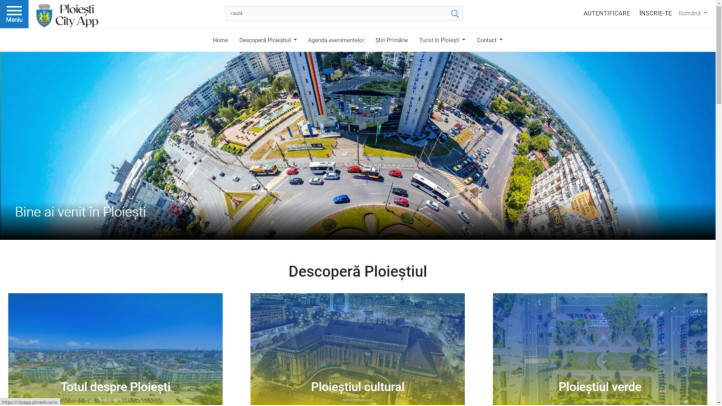Viewport: 722px width, 406px height.
Task: Open the Totul despre Ploiești card
Action: 115,350
